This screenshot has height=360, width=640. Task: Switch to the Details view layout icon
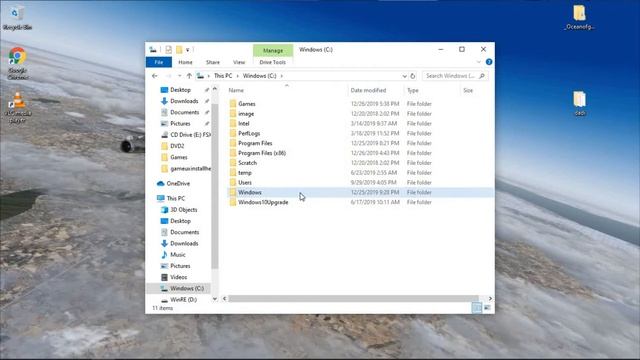(x=477, y=308)
